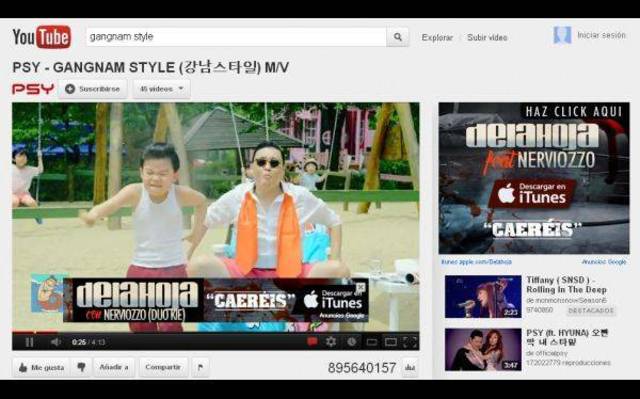Image resolution: width=640 pixels, height=399 pixels.
Task: Switch to the large player size icon
Action: click(x=391, y=342)
